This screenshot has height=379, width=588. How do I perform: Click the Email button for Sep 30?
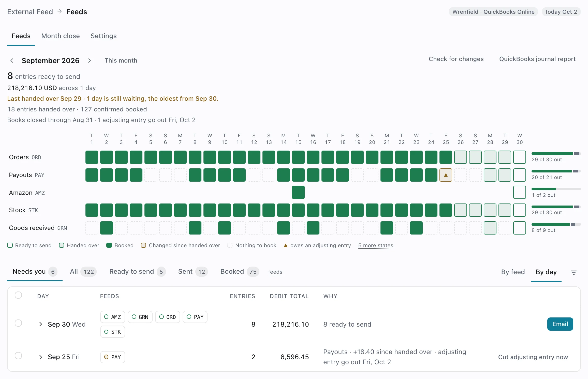point(560,324)
